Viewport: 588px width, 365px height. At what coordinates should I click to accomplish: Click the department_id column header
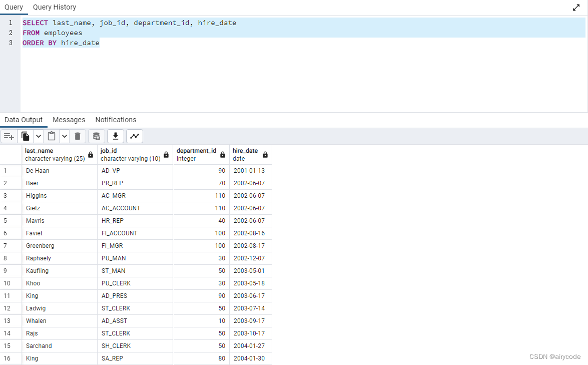pyautogui.click(x=201, y=155)
